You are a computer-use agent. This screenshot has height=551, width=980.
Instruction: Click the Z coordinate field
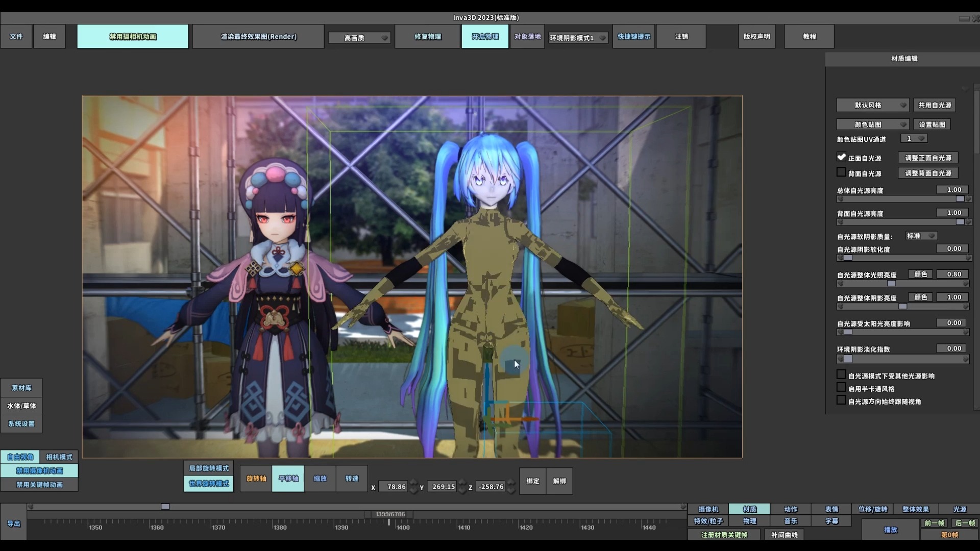click(491, 487)
